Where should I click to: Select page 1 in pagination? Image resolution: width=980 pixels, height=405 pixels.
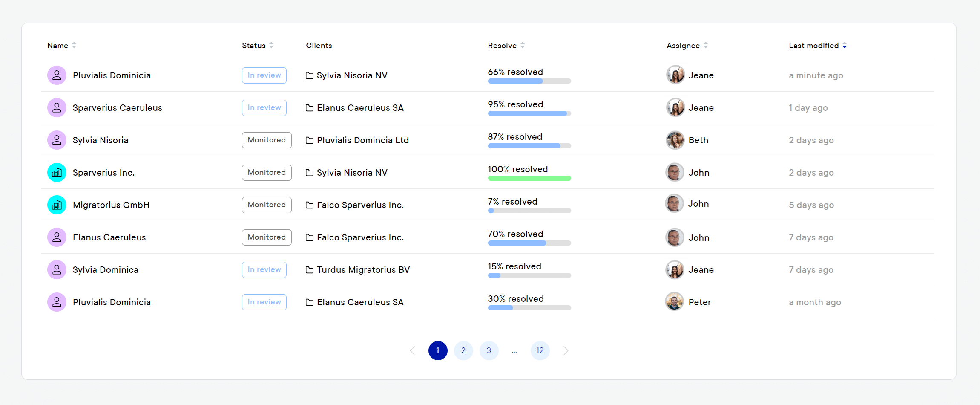(x=438, y=351)
